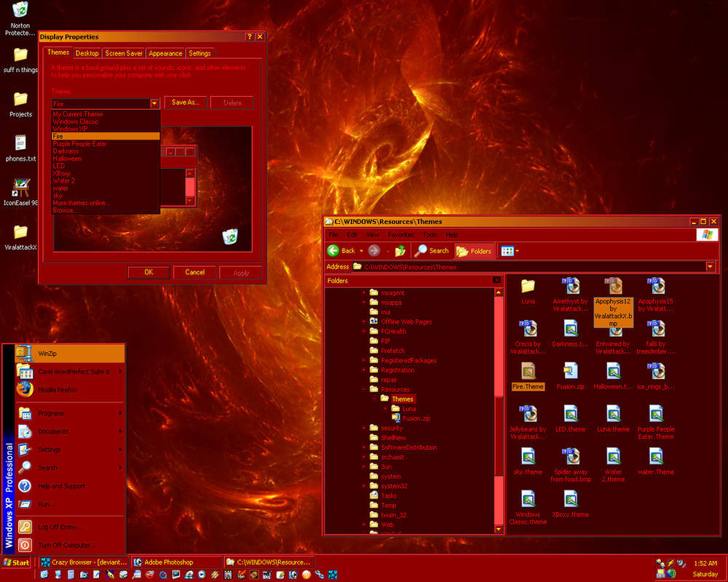This screenshot has height=582, width=728.
Task: Click the Fusion.zip file icon
Action: [570, 371]
